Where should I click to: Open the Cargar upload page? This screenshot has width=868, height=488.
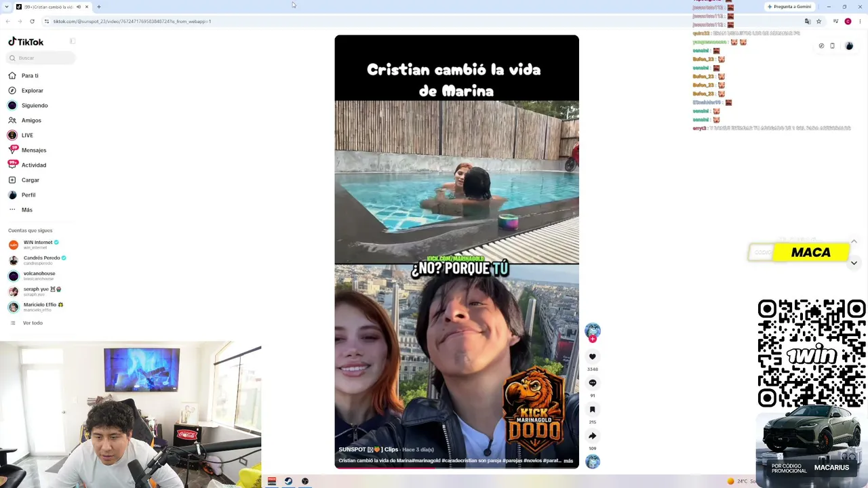coord(31,180)
